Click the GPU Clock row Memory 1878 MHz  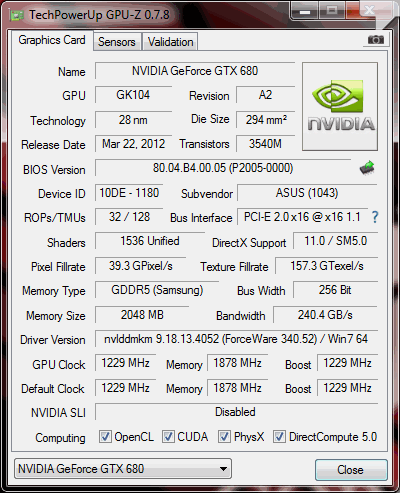(237, 363)
